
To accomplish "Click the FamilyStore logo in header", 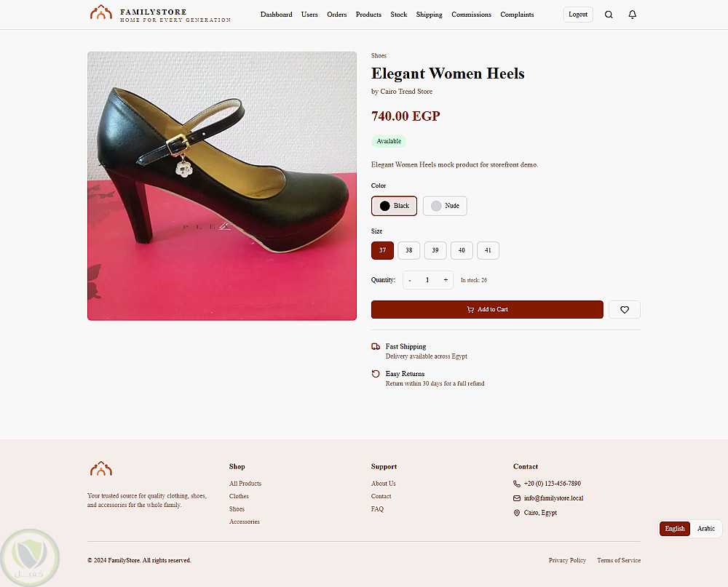I will pyautogui.click(x=160, y=14).
